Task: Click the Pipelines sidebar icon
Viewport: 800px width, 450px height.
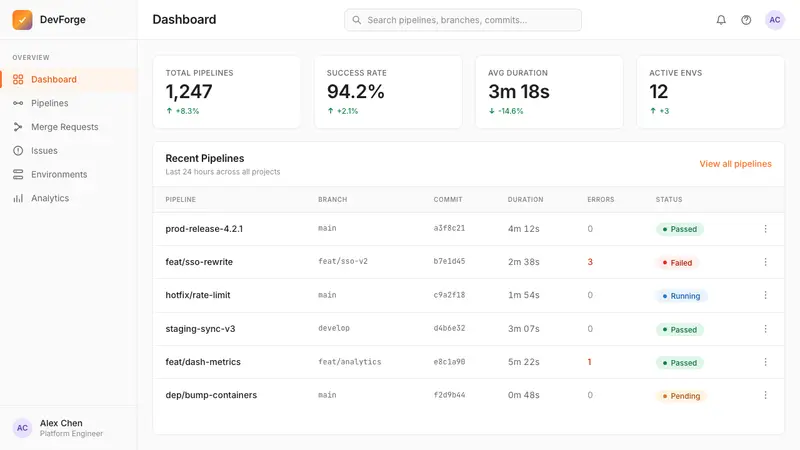Action: coord(18,103)
